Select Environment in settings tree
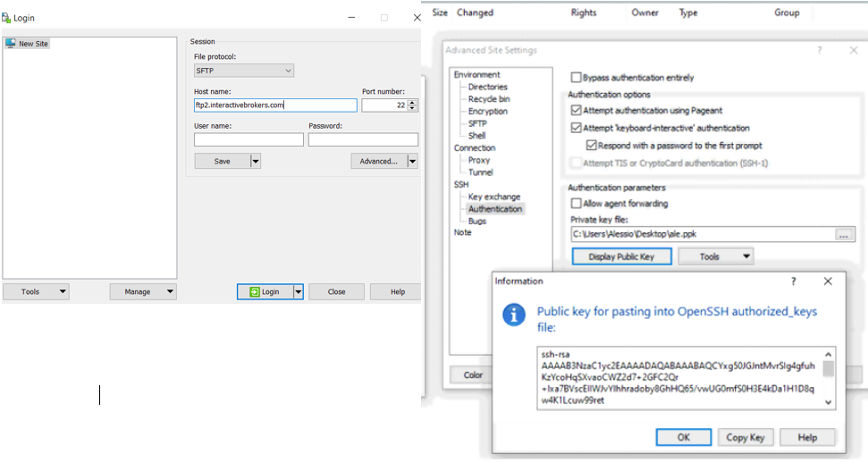Image resolution: width=868 pixels, height=462 pixels. point(476,75)
